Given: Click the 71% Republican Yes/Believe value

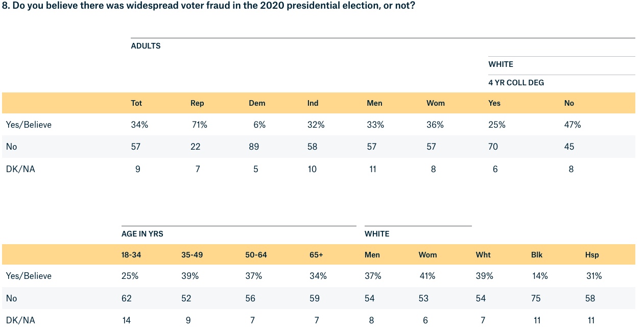Looking at the screenshot, I should tap(199, 125).
